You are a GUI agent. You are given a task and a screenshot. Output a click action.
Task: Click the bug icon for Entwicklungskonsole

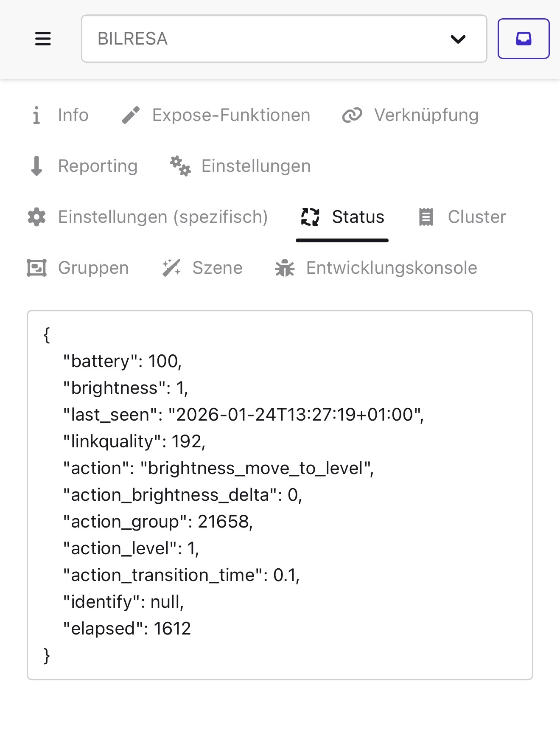(285, 268)
